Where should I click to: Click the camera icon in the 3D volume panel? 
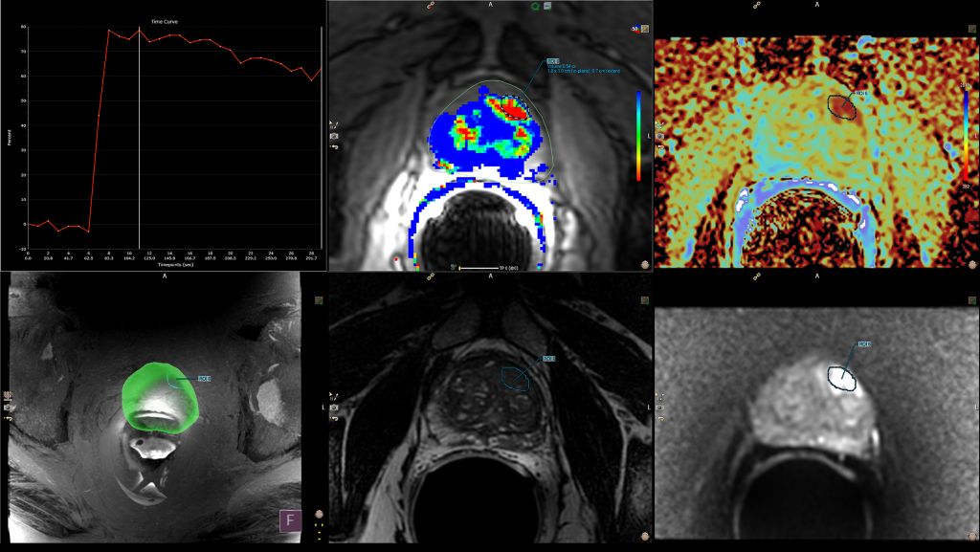pos(8,407)
